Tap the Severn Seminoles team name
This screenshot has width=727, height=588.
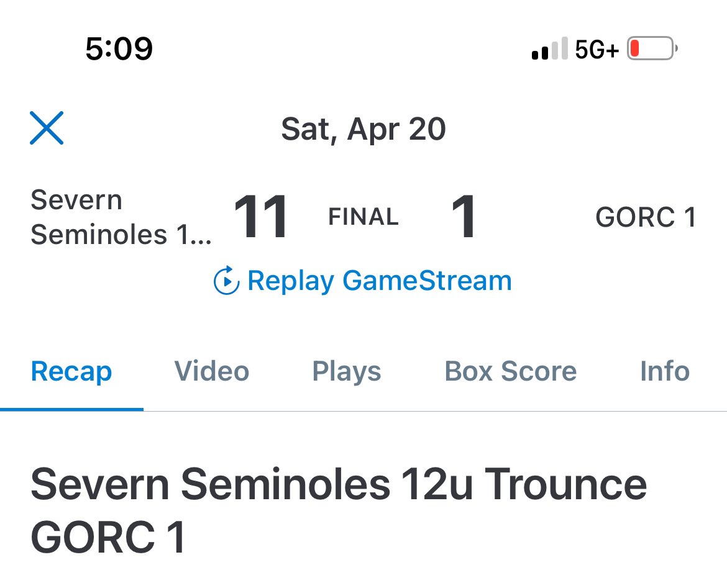[121, 217]
